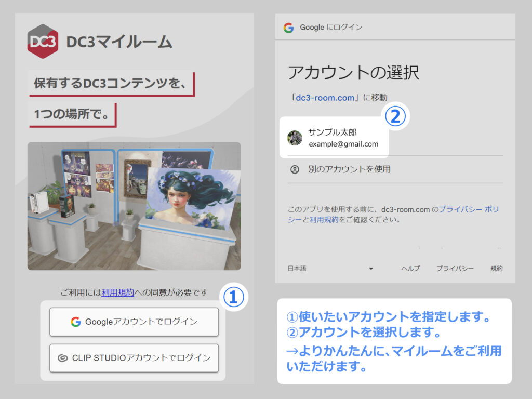This screenshot has width=532, height=399.
Task: Click the Google G icon on the login button
Action: tap(76, 322)
